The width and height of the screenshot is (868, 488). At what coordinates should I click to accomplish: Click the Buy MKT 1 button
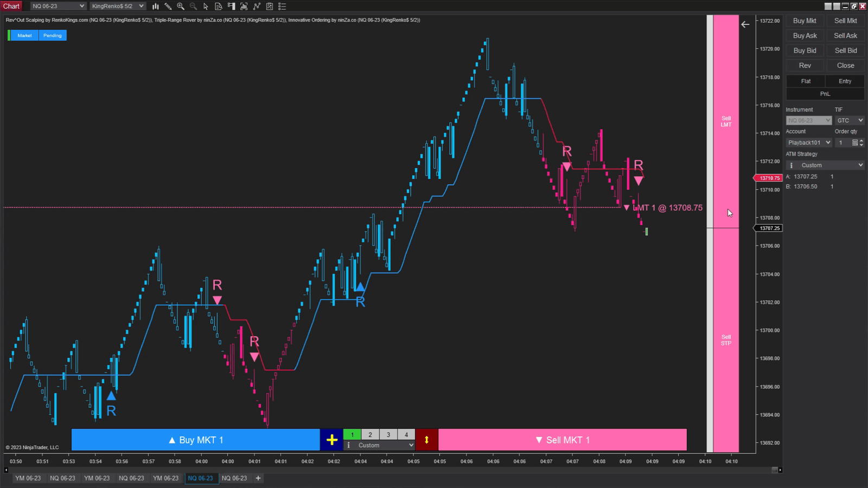(x=195, y=440)
